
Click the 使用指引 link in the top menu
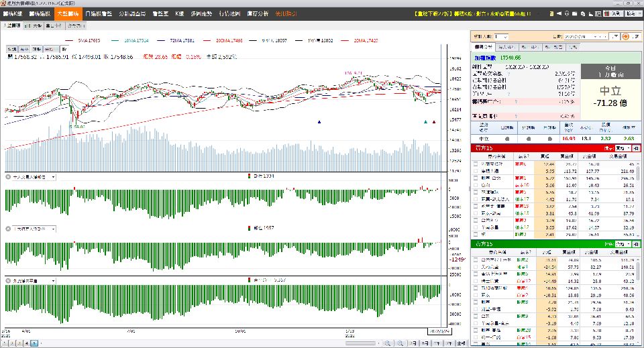[x=286, y=13]
